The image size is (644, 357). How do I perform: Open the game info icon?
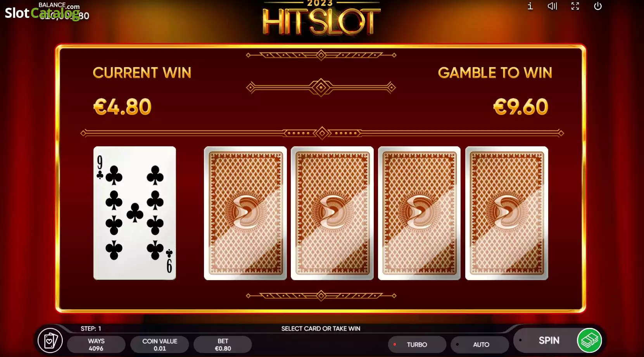coord(530,6)
